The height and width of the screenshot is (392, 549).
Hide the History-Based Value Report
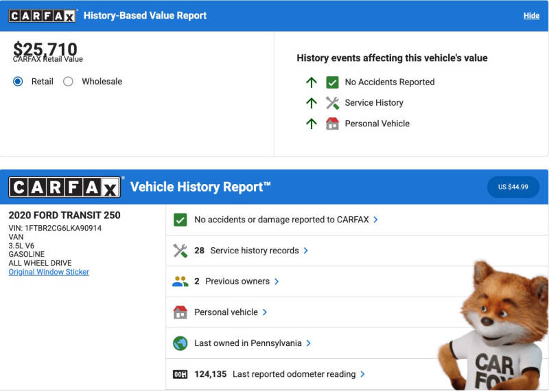click(x=531, y=16)
